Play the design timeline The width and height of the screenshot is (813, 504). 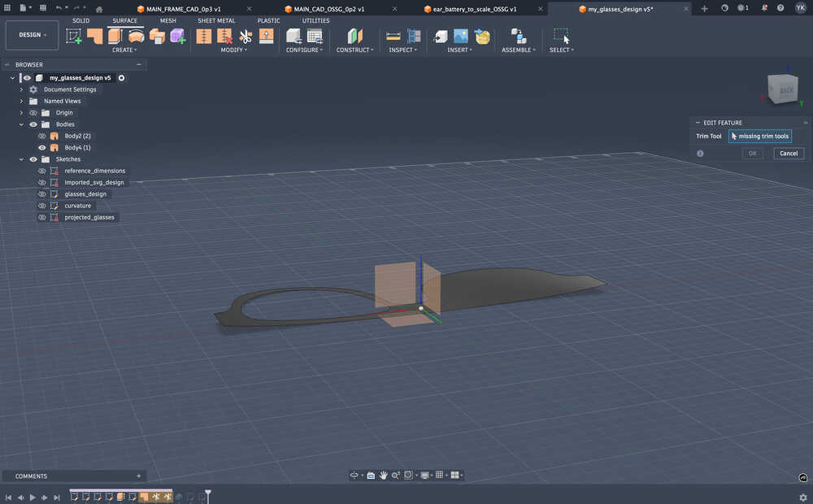click(x=33, y=497)
